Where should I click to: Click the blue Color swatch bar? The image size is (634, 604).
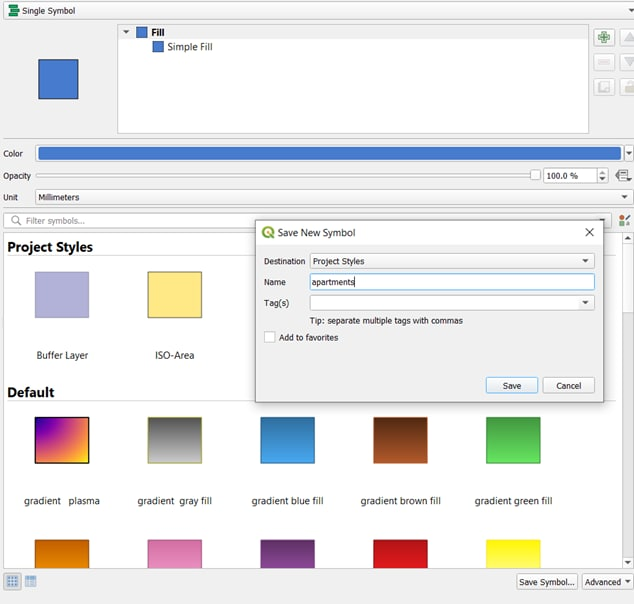tap(328, 154)
